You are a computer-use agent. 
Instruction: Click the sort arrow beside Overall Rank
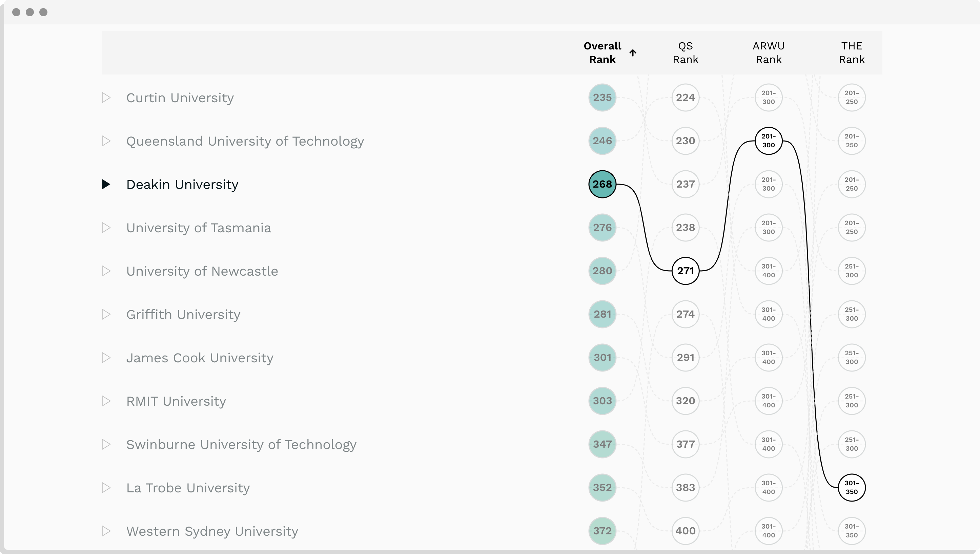point(633,53)
